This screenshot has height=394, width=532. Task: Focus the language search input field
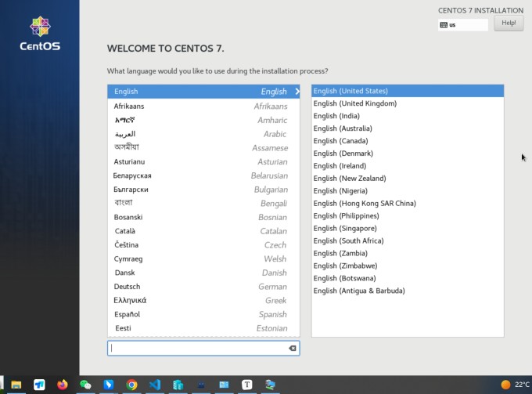(x=203, y=348)
